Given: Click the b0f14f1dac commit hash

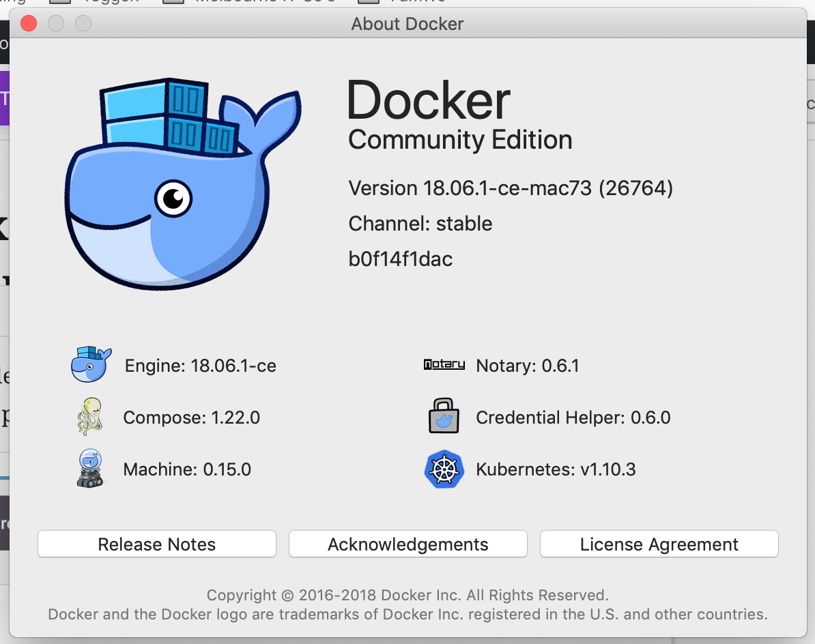Looking at the screenshot, I should [400, 259].
